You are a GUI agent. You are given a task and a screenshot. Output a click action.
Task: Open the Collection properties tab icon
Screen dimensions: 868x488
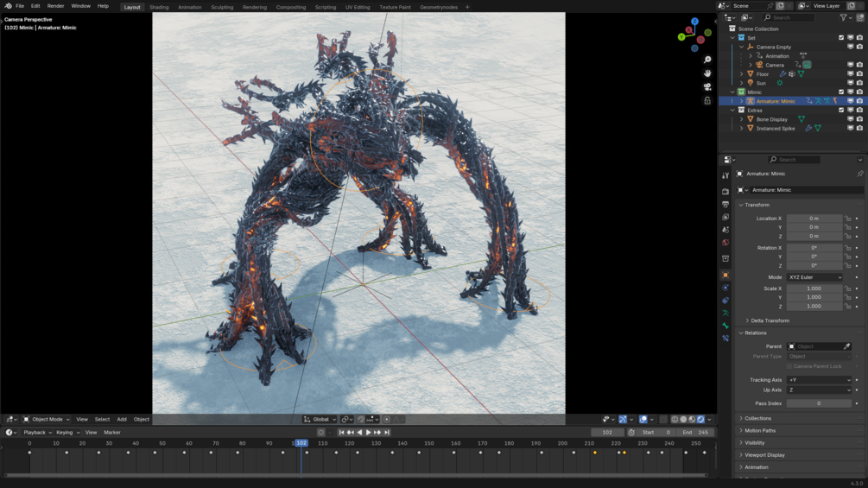coord(725,258)
